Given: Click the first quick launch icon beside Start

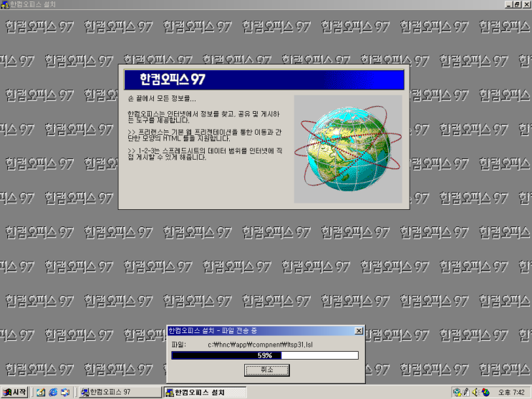Looking at the screenshot, I should click(41, 393).
